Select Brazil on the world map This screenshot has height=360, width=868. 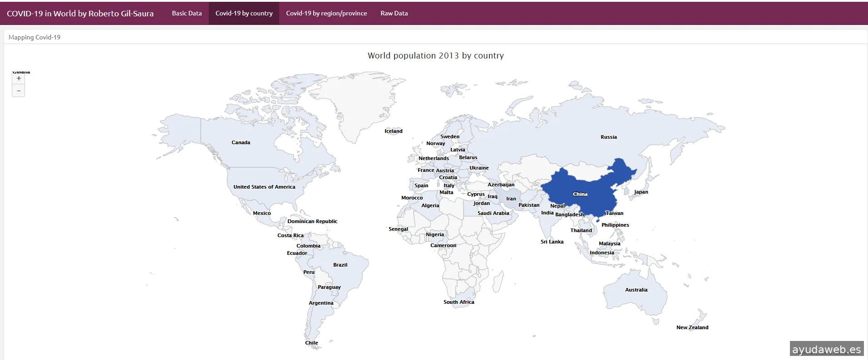click(340, 265)
